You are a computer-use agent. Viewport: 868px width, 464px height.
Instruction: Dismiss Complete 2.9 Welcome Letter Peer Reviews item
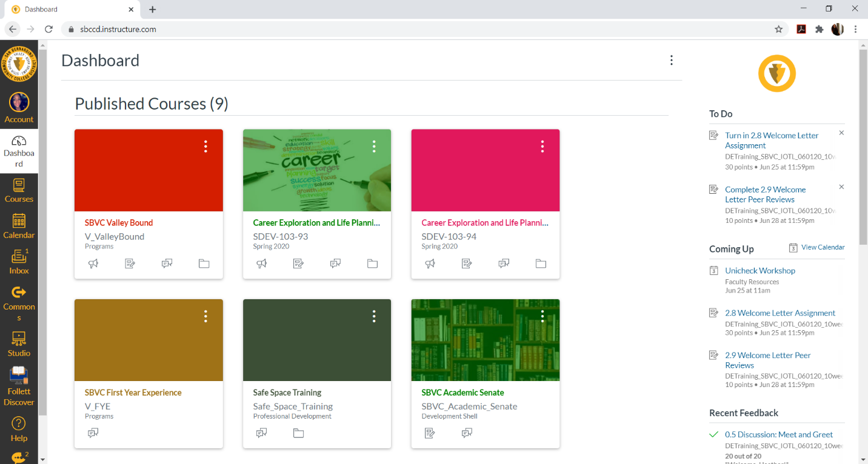coord(841,187)
